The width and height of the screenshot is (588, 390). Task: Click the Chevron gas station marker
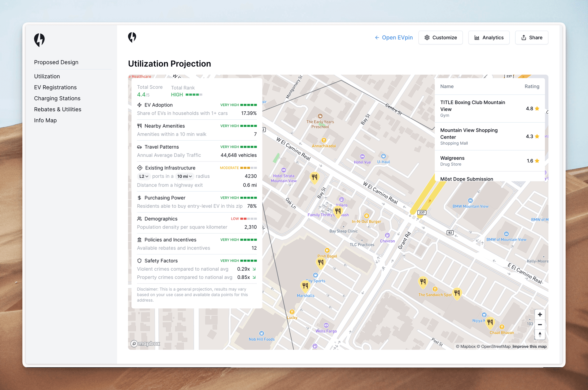point(387,235)
